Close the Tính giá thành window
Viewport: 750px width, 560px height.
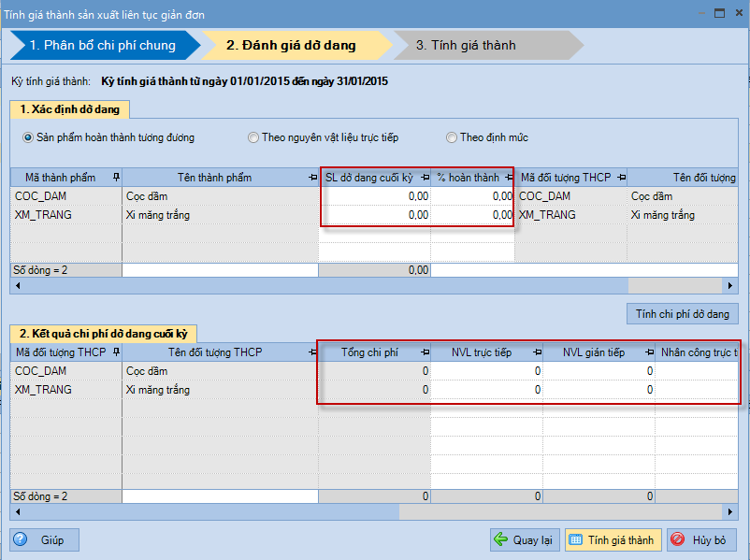(739, 13)
